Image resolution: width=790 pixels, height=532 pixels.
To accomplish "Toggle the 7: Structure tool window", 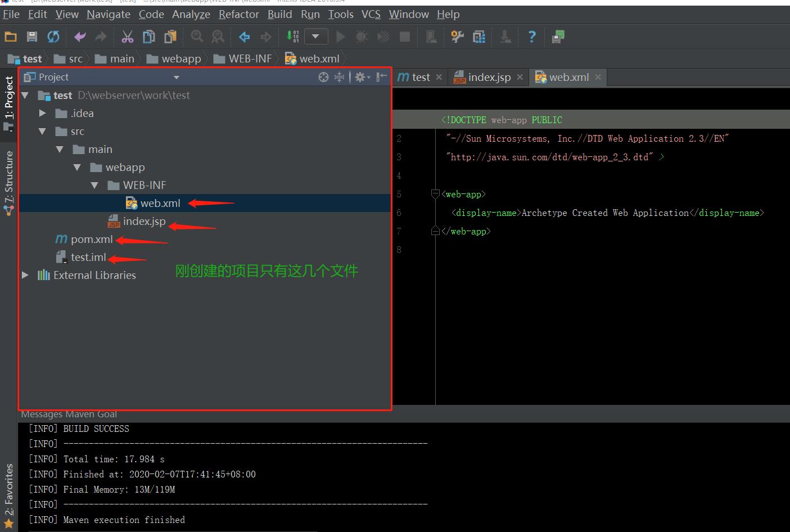I will (8, 183).
